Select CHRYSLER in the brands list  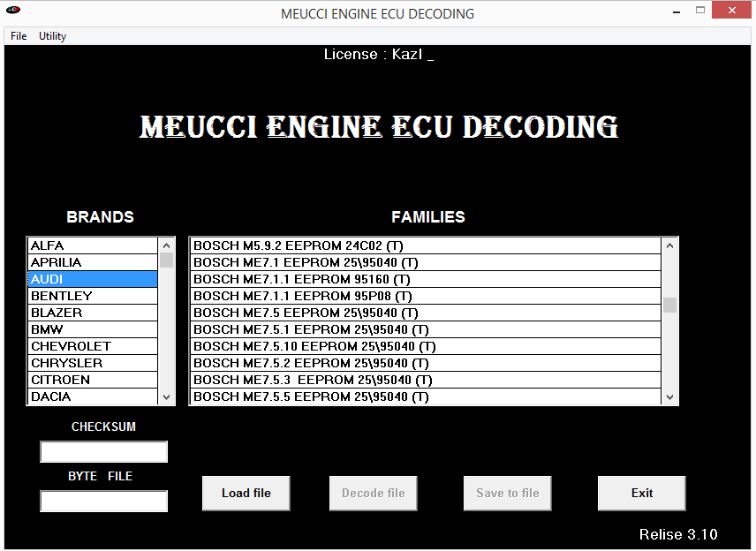[x=93, y=363]
